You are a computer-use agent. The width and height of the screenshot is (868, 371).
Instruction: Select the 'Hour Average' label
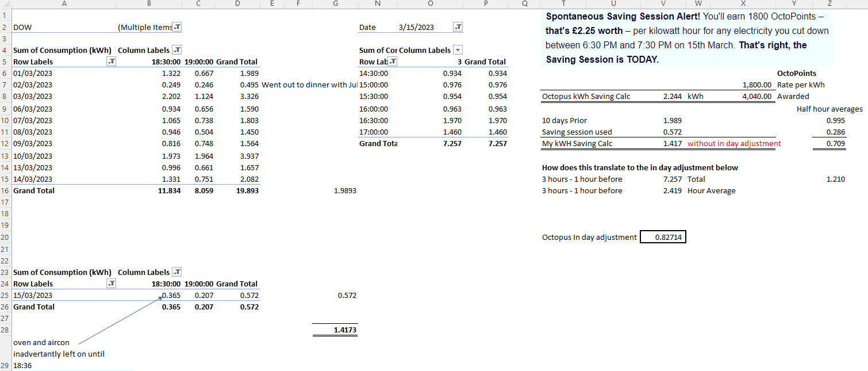coord(711,190)
